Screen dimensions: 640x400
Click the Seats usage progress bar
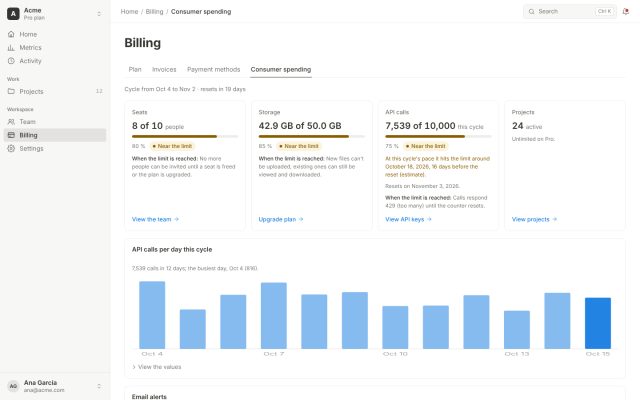pos(185,136)
